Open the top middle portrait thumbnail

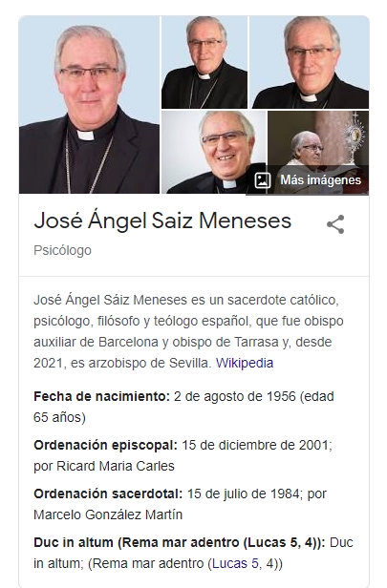point(204,62)
